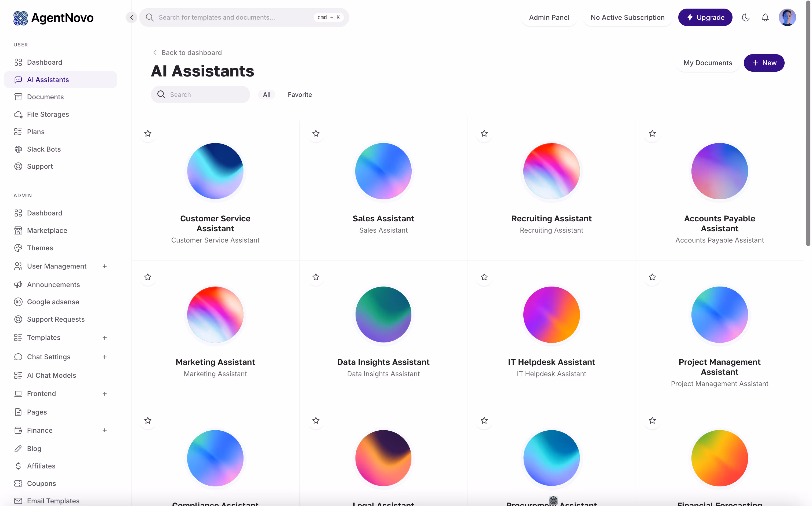Click the Blog pencil icon

pos(18,449)
